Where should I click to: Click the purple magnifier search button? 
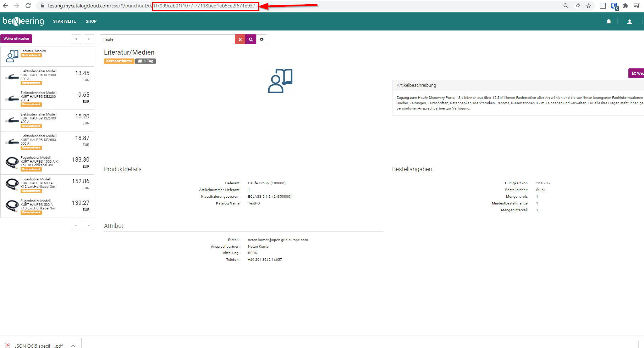251,39
